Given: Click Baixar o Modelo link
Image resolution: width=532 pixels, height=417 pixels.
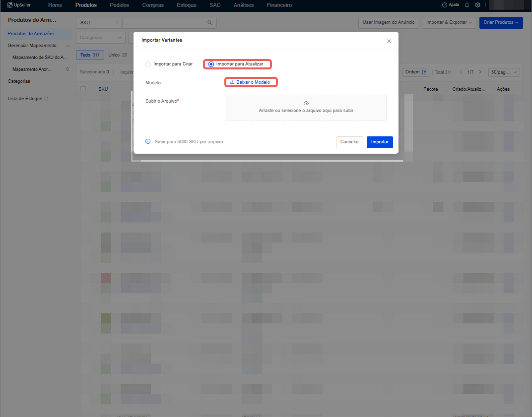Looking at the screenshot, I should (250, 82).
